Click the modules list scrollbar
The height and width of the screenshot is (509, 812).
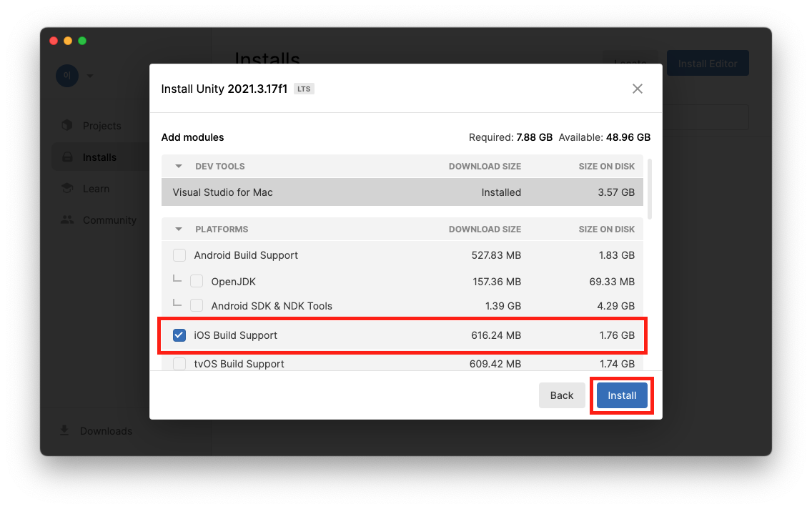650,189
